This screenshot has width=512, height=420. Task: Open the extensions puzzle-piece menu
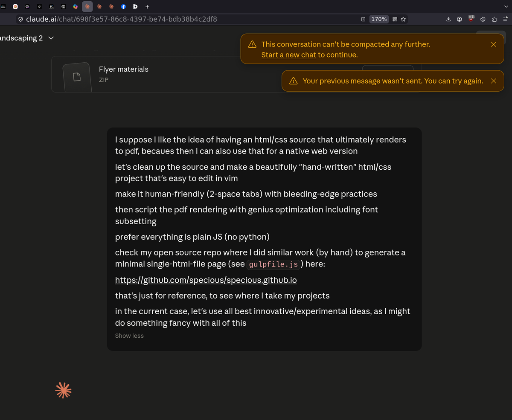coord(495,19)
